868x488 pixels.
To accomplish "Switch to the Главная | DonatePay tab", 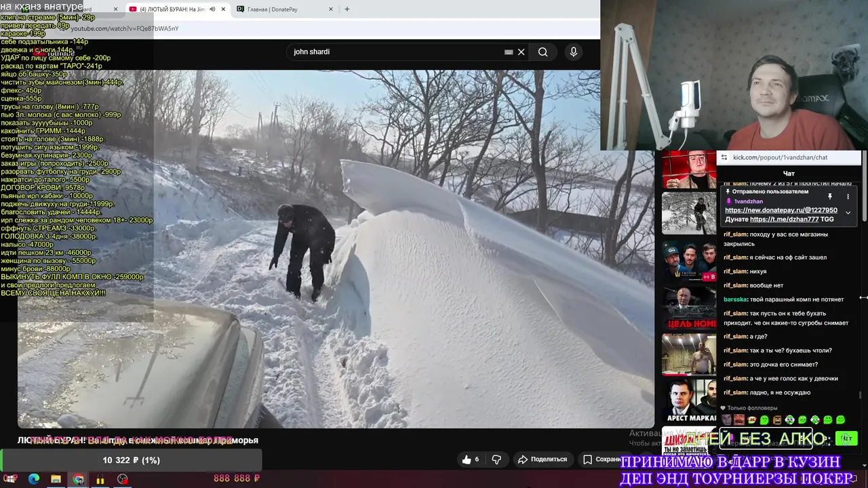I will click(285, 9).
